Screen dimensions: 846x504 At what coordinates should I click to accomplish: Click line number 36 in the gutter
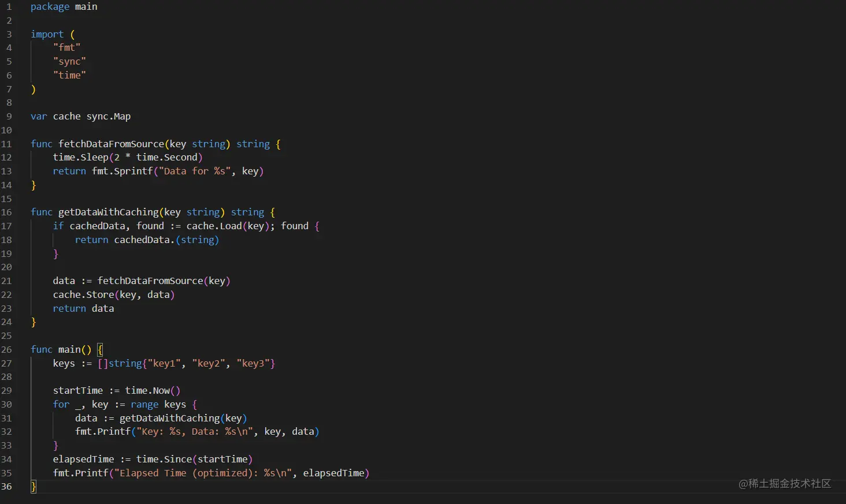pos(6,487)
